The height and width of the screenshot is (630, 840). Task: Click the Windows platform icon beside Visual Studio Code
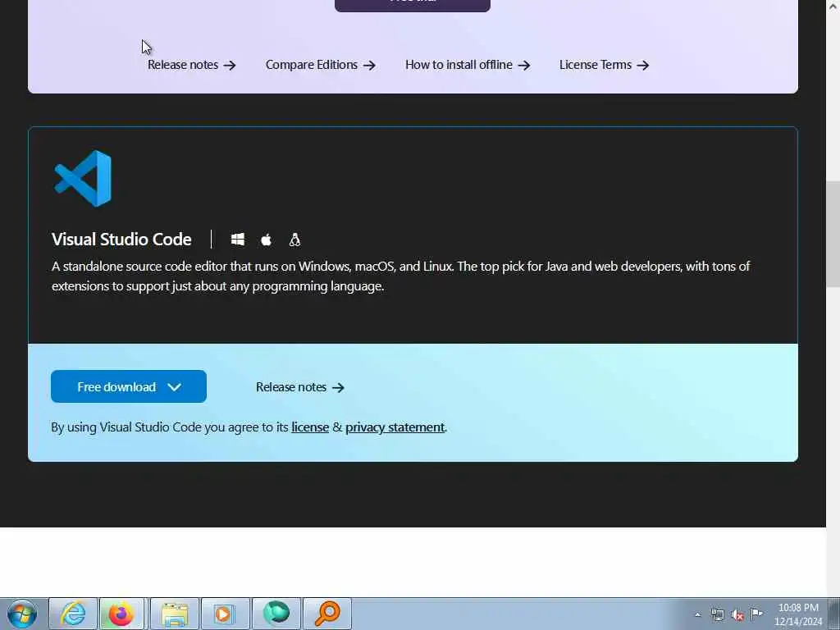point(238,240)
